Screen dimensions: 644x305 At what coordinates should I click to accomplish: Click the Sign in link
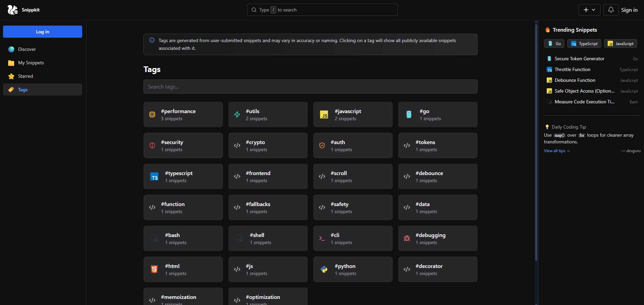pyautogui.click(x=629, y=10)
